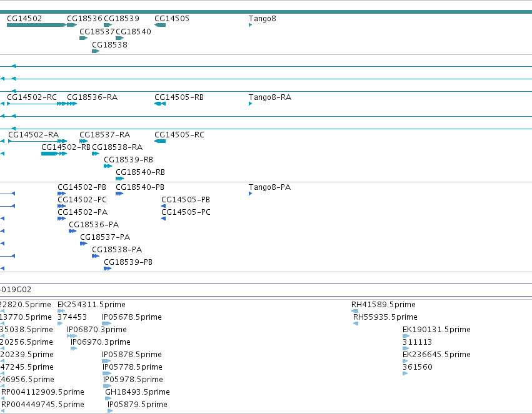
Task: Click the IP05879.5prime EST label
Action: 138,405
